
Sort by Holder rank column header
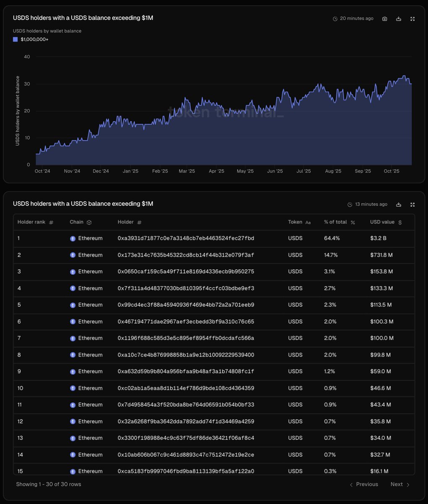tap(35, 222)
